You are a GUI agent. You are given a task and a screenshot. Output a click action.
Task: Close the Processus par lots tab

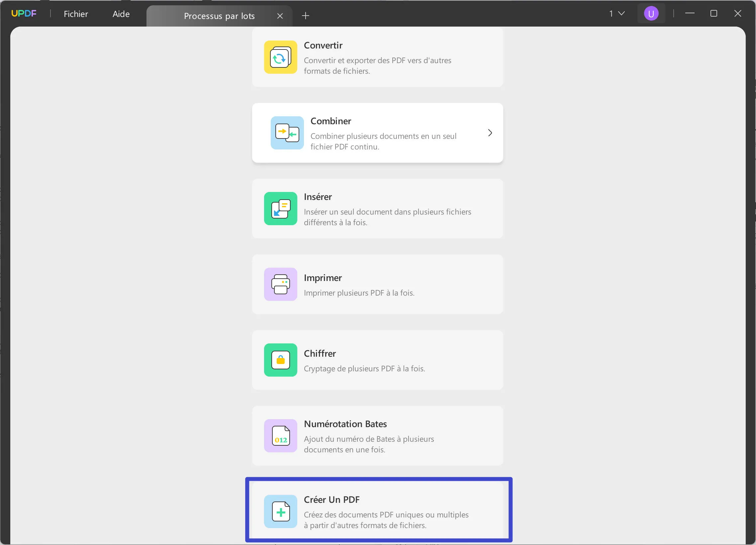(280, 16)
